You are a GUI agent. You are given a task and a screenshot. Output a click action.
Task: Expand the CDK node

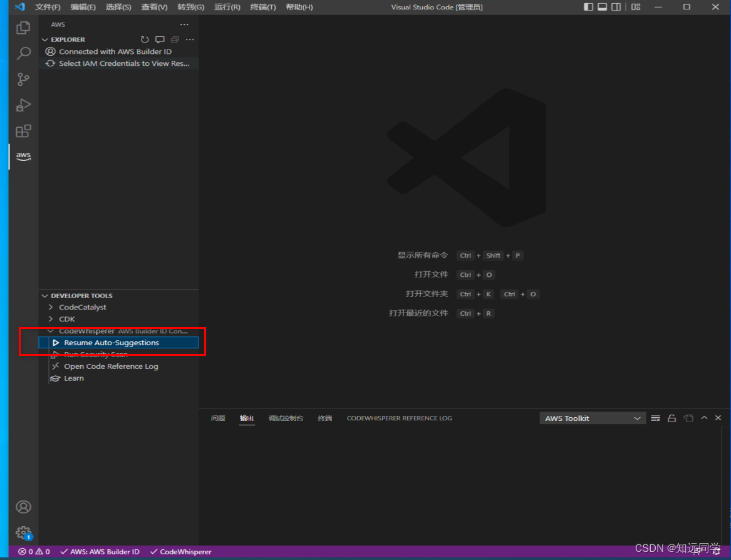51,319
